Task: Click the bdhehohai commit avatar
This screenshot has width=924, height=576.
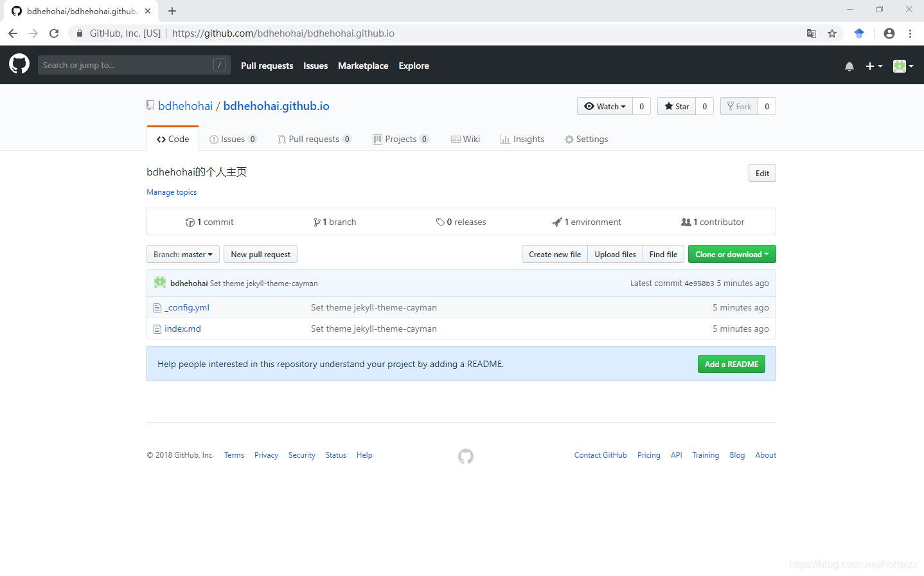Action: [x=160, y=282]
